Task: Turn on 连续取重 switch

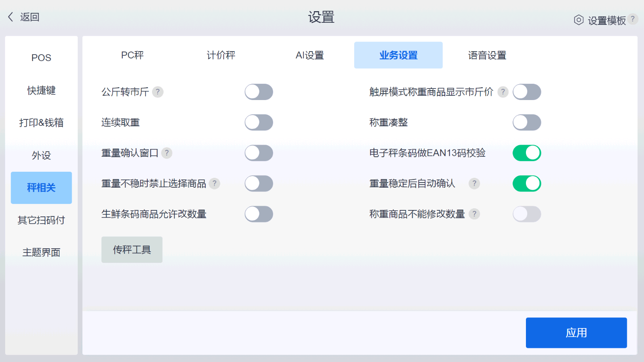Action: [x=258, y=122]
